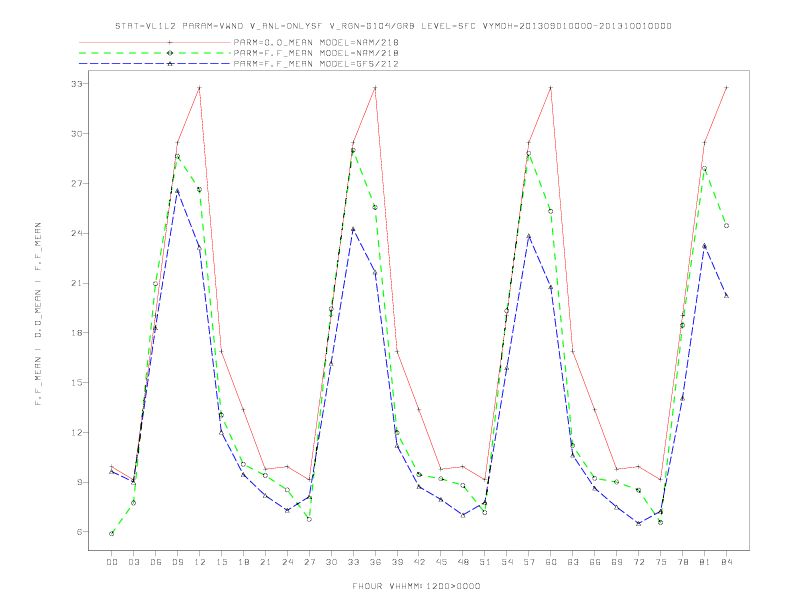Click x-axis forecast hour label 60

click(x=551, y=562)
